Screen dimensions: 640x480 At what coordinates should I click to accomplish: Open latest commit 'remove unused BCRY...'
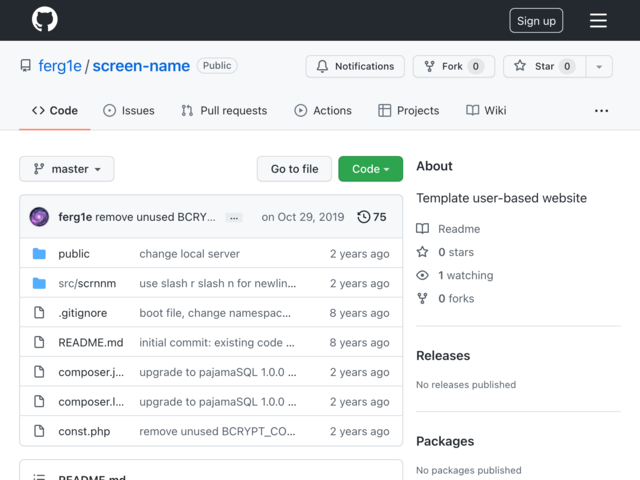(155, 217)
